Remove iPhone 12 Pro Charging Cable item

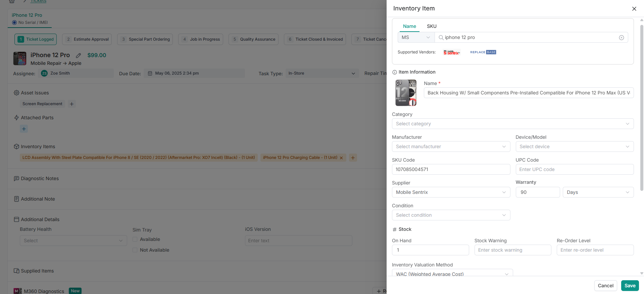[x=341, y=158]
